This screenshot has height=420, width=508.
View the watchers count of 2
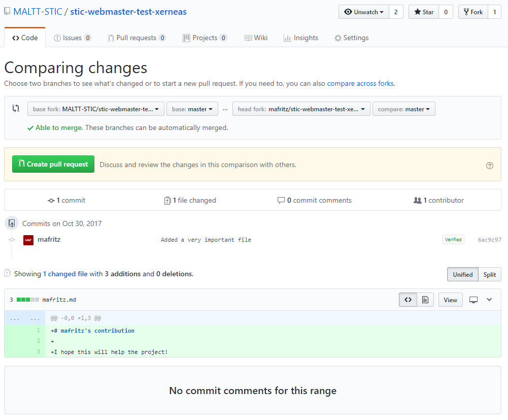coord(396,12)
